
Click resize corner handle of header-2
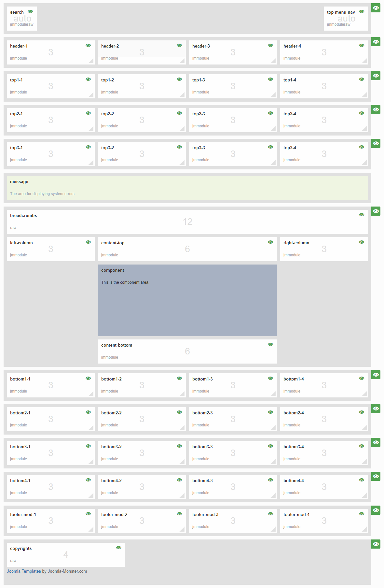[183, 61]
